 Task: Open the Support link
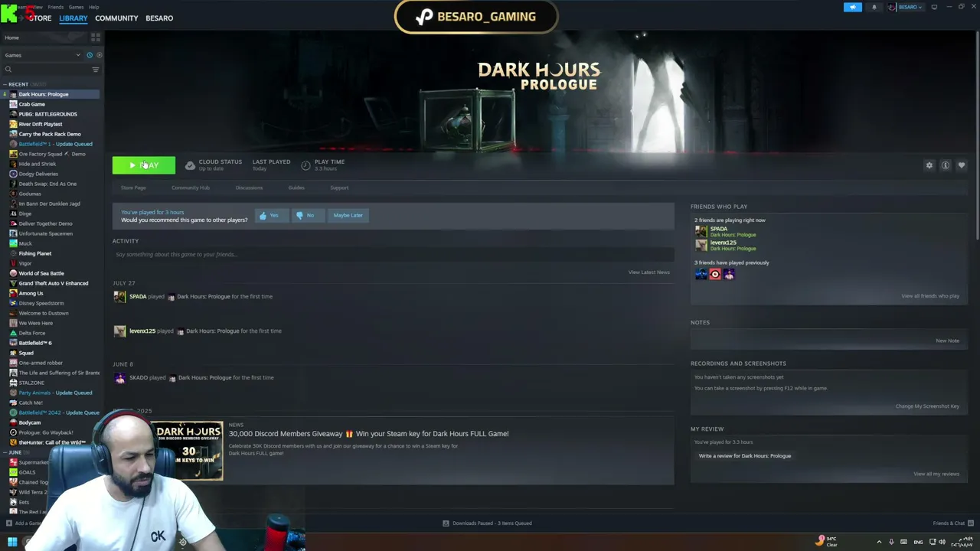(x=339, y=187)
